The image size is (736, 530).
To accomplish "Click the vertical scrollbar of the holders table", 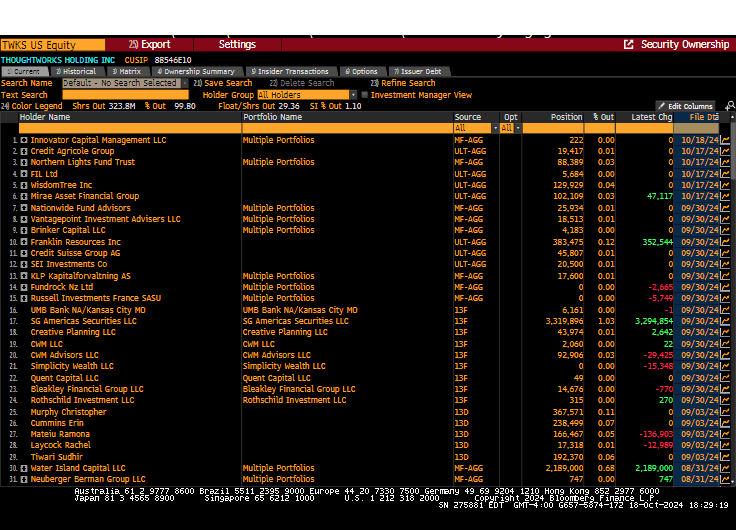I will [733, 300].
